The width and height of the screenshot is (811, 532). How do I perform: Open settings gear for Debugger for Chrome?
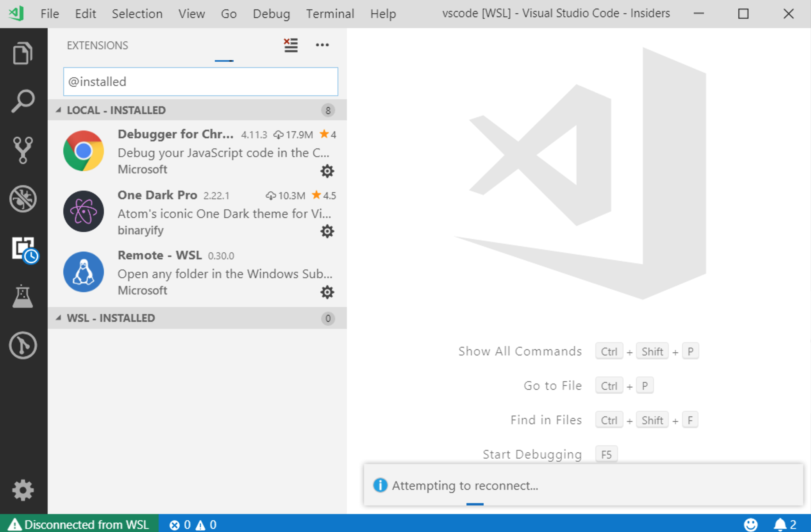pos(327,171)
